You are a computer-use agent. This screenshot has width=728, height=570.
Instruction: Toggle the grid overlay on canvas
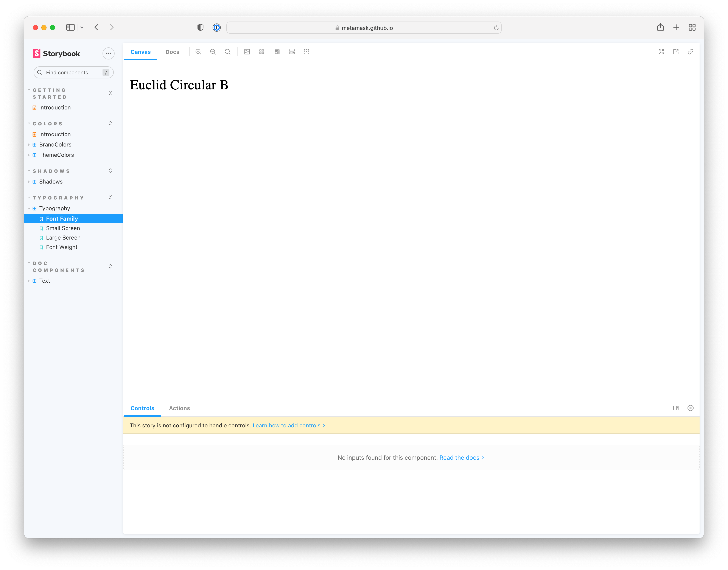pos(261,52)
